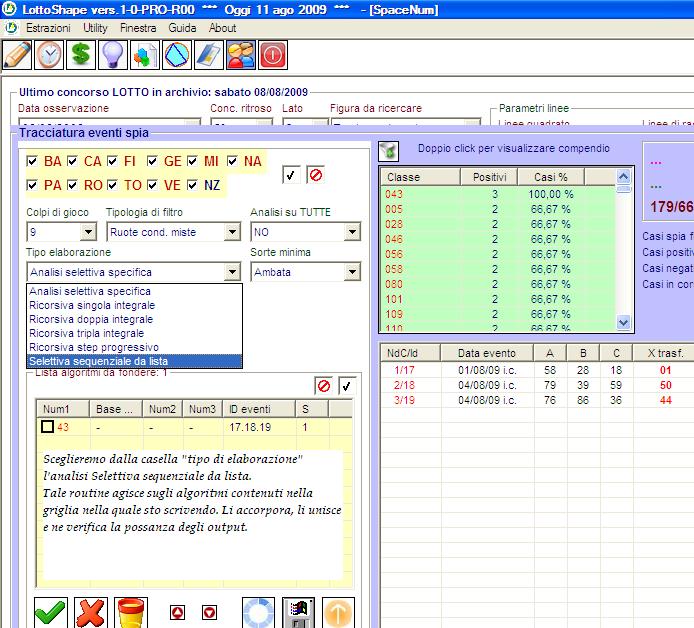This screenshot has height=628, width=694.
Task: Open the Analisi su TUTTE dropdown
Action: pyautogui.click(x=352, y=231)
